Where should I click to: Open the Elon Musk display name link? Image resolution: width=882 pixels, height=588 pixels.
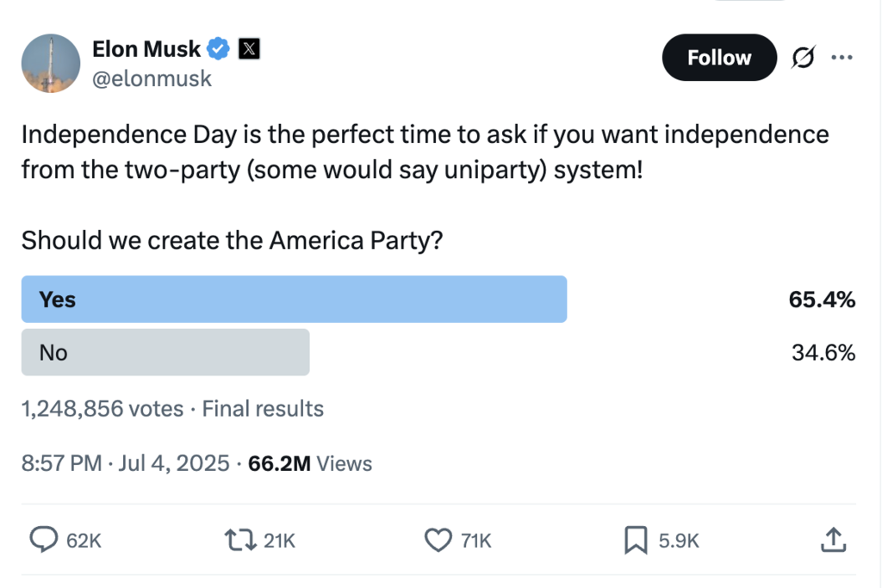pyautogui.click(x=146, y=49)
